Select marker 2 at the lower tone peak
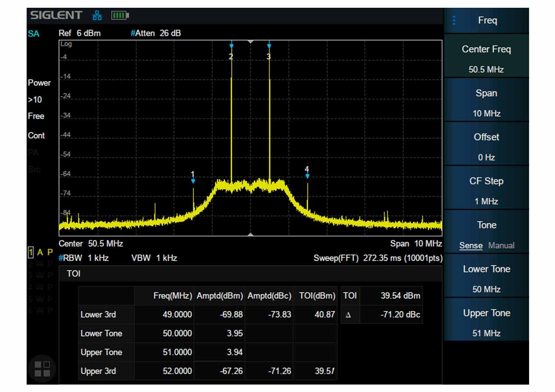555x392 pixels. pyautogui.click(x=231, y=51)
